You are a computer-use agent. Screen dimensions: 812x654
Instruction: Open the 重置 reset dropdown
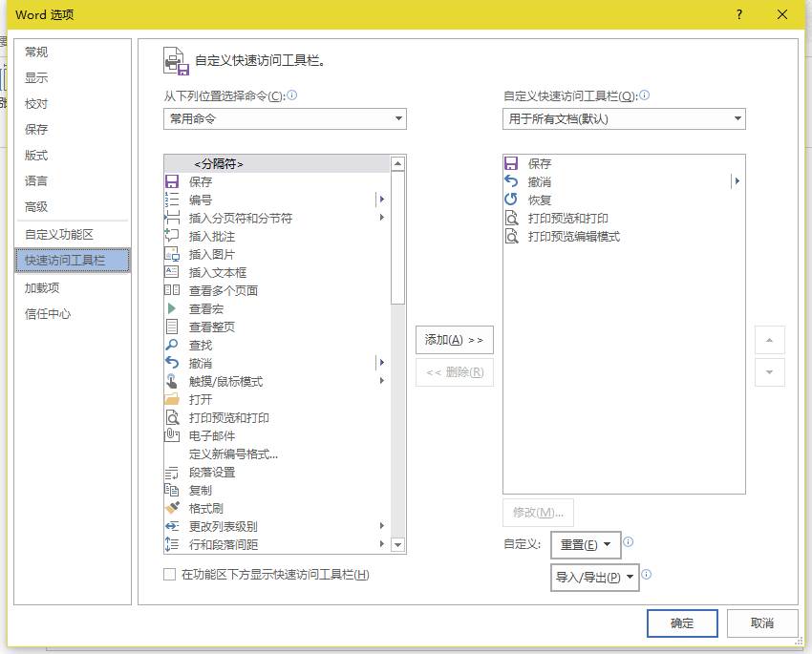click(x=587, y=544)
